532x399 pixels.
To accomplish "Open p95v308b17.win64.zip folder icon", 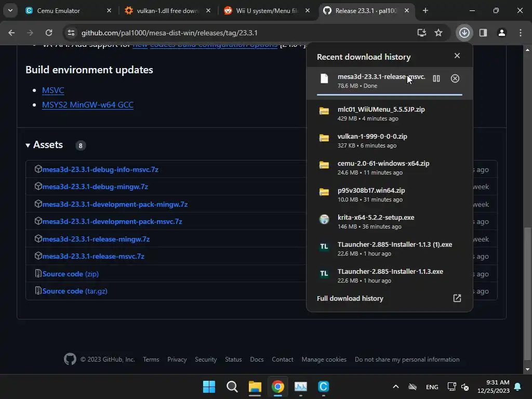I will [x=324, y=192].
